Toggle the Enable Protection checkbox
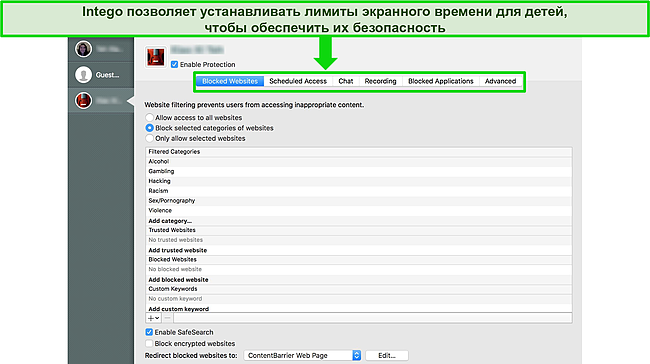Viewport: 650px width, 364px height. [x=175, y=64]
